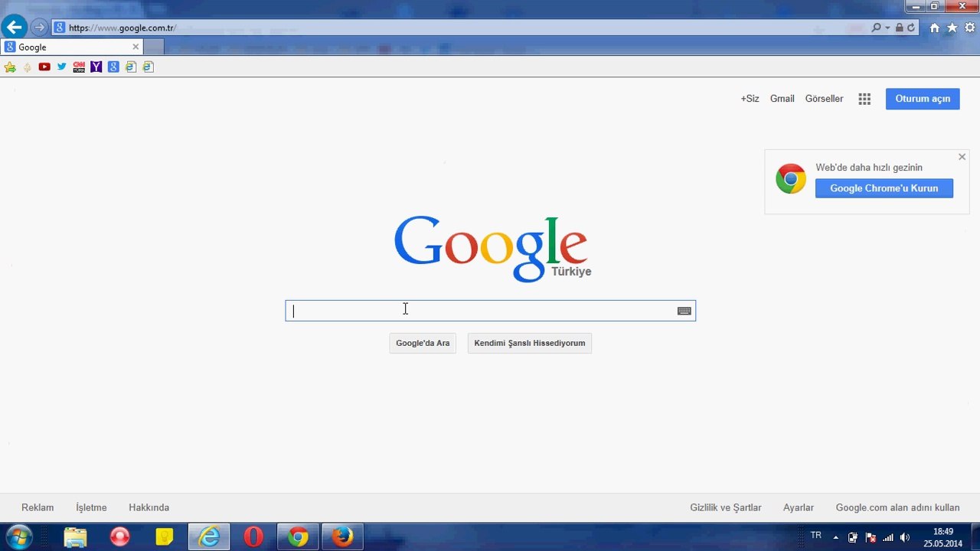Click the Google Chrome'u Kurun button

(x=884, y=188)
